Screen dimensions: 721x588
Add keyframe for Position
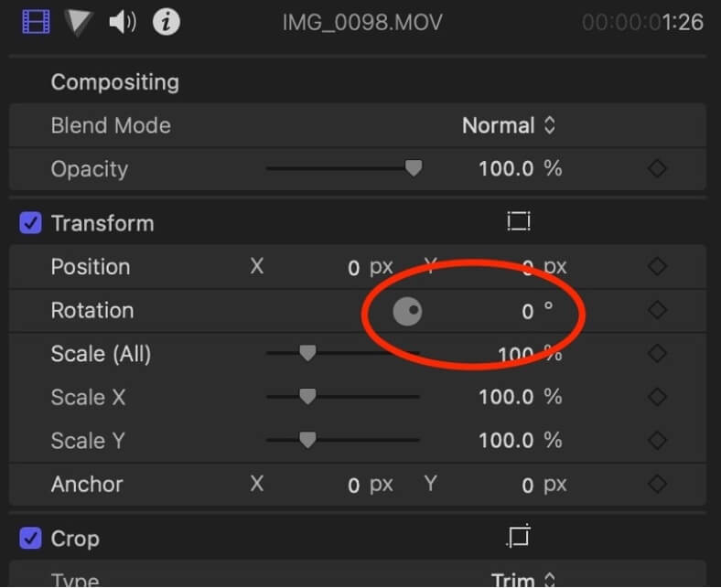[657, 267]
